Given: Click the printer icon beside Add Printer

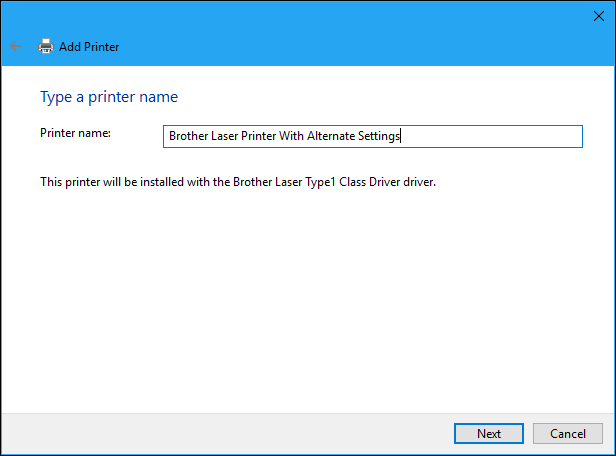Looking at the screenshot, I should (46, 46).
